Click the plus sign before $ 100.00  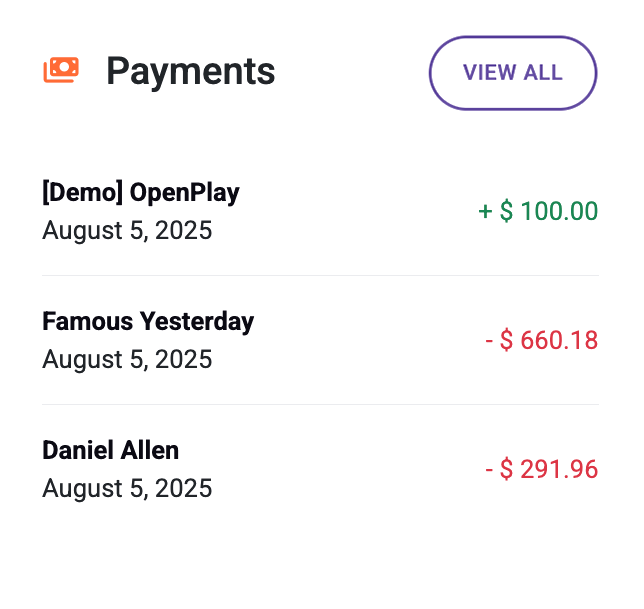point(486,212)
